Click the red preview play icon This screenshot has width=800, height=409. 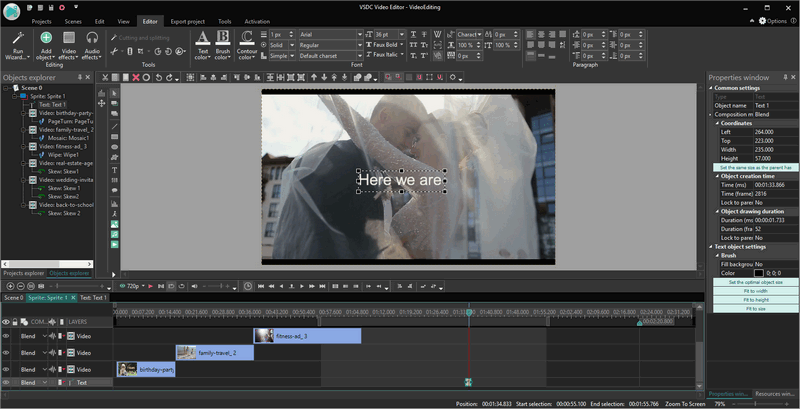pos(151,287)
